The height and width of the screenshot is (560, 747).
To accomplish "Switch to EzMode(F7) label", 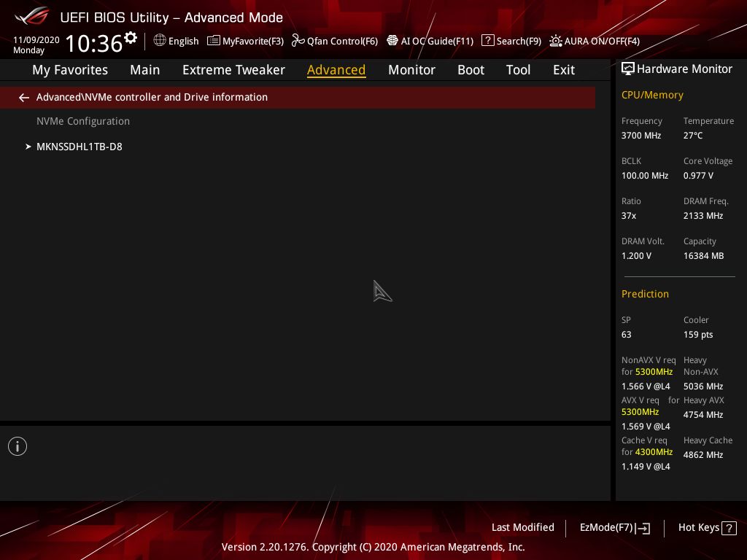I will (x=606, y=527).
